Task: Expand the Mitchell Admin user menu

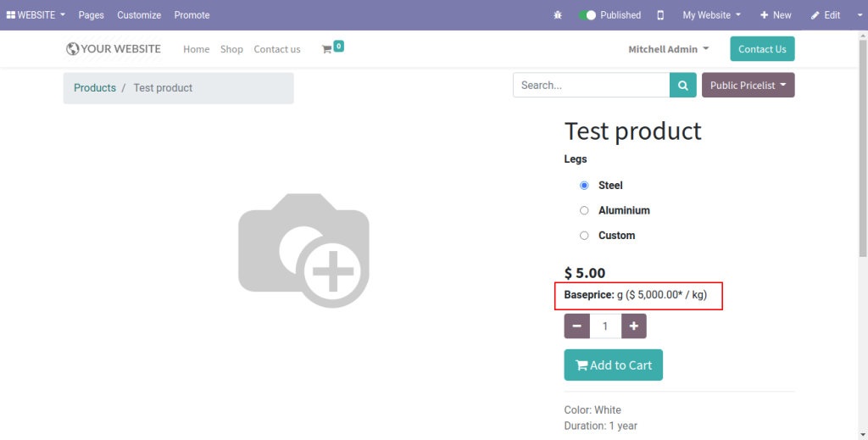Action: [x=669, y=49]
